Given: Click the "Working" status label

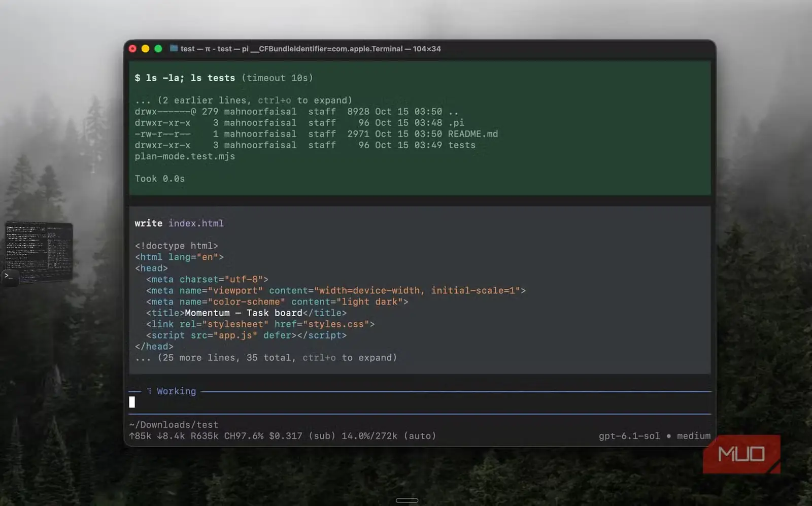Looking at the screenshot, I should click(x=176, y=391).
